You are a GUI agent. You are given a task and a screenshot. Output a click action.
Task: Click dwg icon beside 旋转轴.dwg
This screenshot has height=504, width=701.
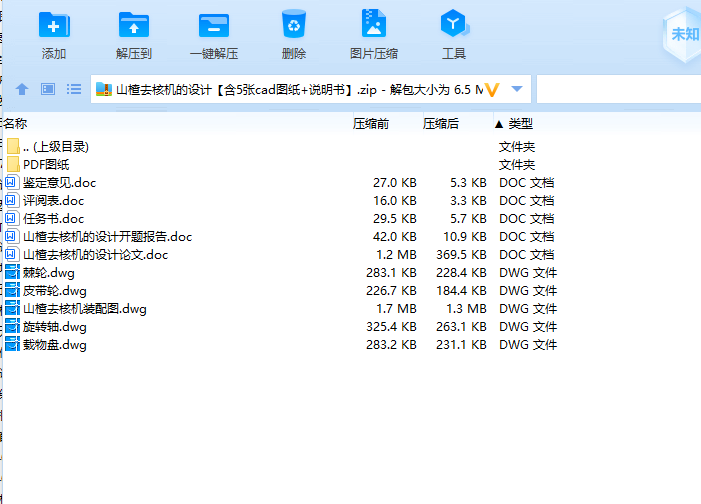coord(12,326)
